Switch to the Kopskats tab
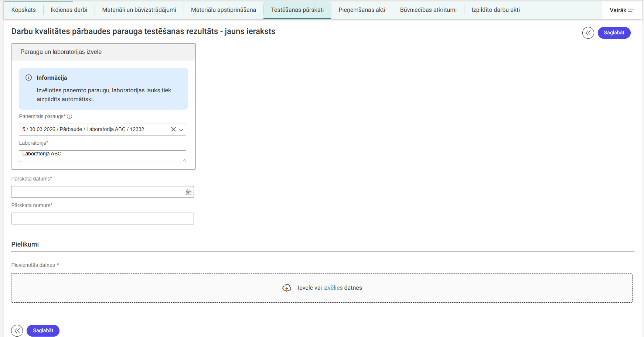The height and width of the screenshot is (337, 644). pos(24,10)
